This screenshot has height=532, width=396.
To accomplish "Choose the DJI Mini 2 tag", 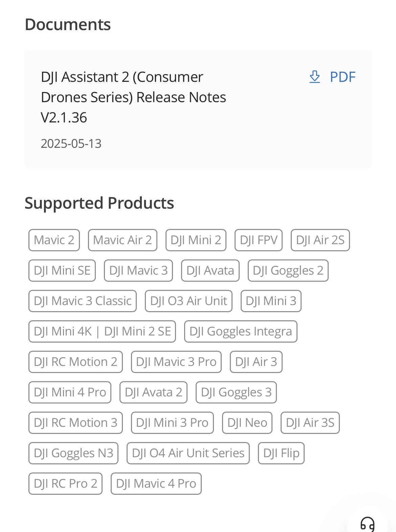I will point(196,240).
